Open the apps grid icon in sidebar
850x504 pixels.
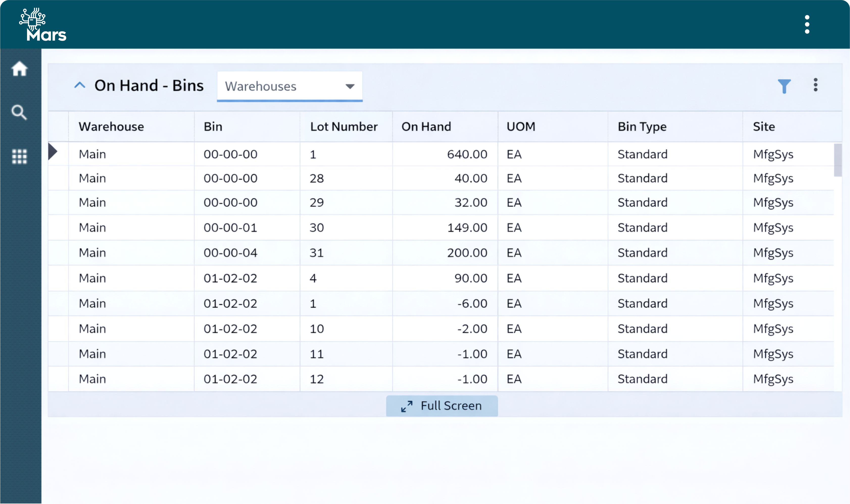[x=19, y=156]
